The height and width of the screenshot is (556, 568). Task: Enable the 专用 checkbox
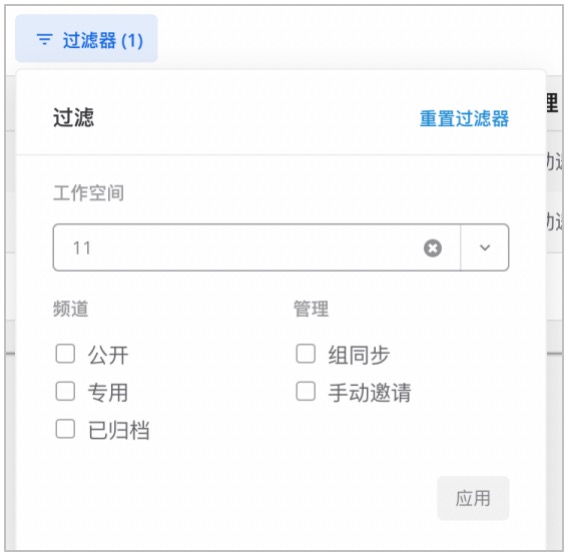65,391
